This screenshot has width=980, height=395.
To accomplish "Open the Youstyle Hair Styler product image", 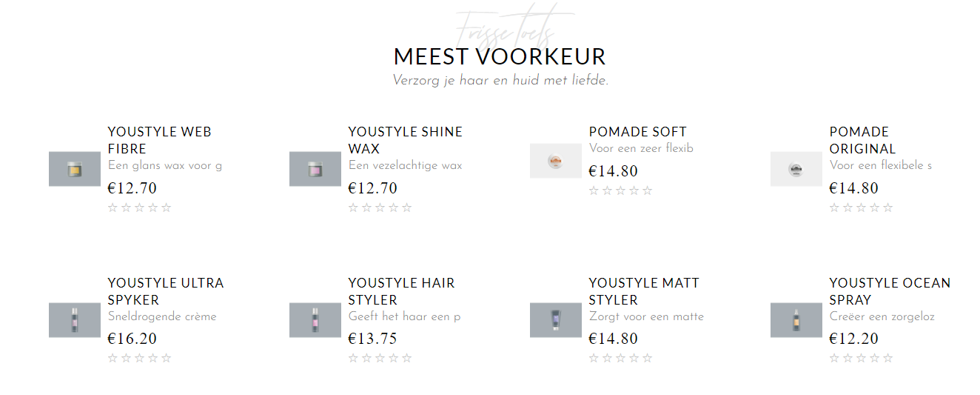I will [x=315, y=320].
